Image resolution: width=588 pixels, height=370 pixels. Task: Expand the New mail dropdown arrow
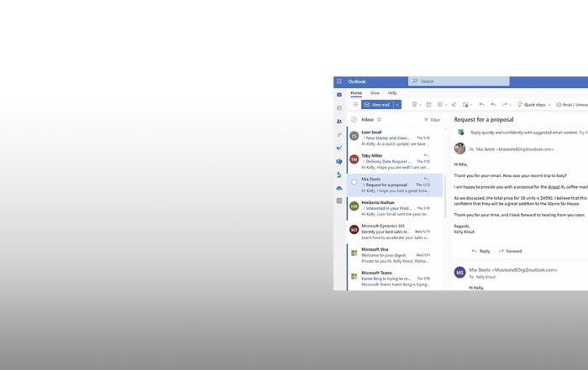(x=397, y=105)
